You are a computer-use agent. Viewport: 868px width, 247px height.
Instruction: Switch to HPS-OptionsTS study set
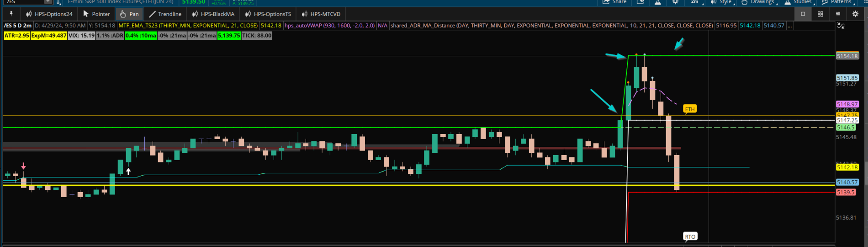tap(268, 14)
